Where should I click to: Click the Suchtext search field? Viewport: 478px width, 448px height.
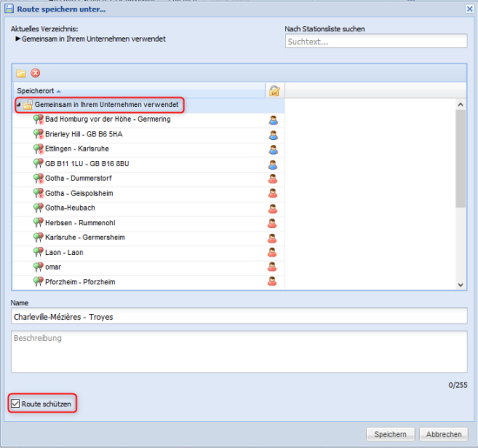coord(375,41)
